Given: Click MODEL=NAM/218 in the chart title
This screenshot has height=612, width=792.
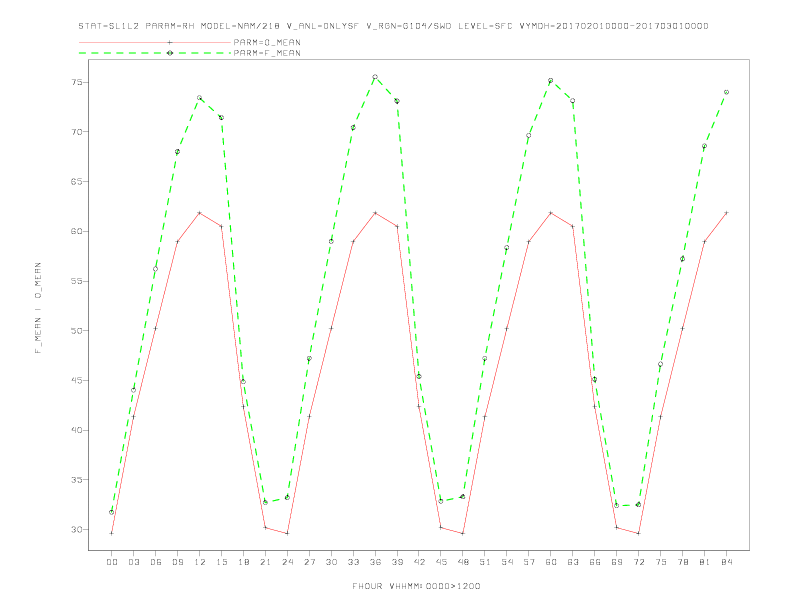Looking at the screenshot, I should pos(240,26).
